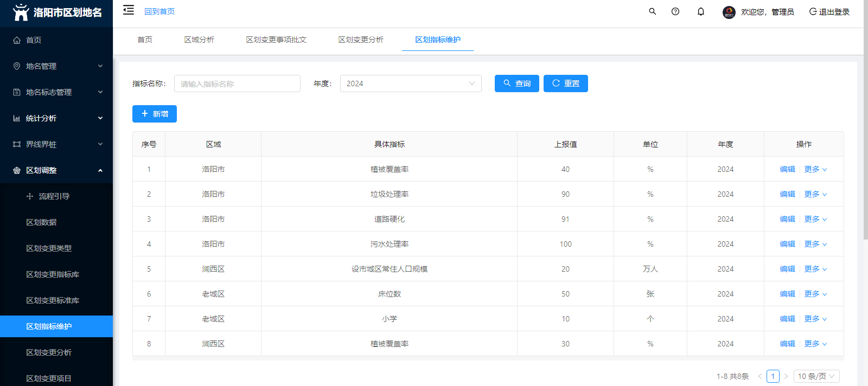Open the 年度 2024 dropdown
The image size is (868, 386).
[x=411, y=83]
